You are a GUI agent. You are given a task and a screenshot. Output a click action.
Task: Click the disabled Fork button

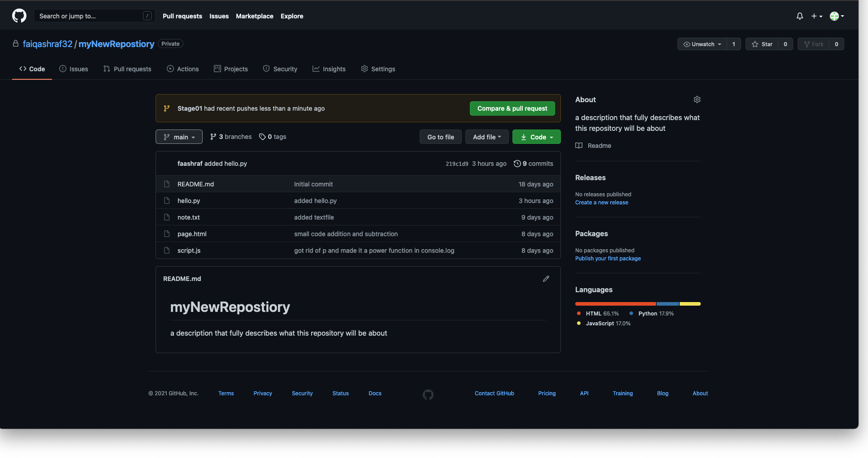pos(813,44)
